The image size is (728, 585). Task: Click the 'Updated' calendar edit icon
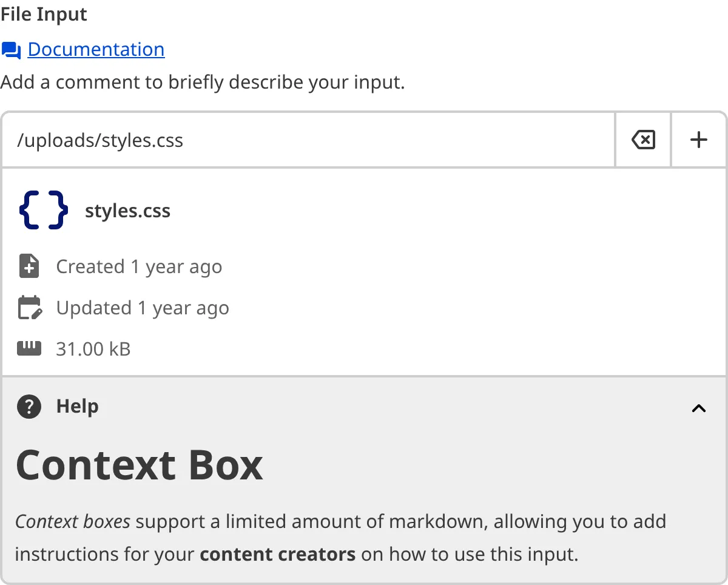click(28, 307)
